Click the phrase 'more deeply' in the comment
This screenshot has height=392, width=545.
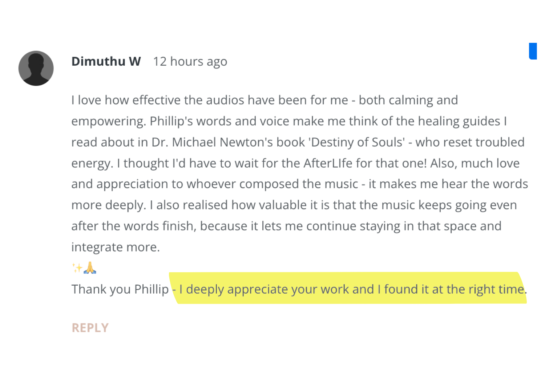[x=108, y=205]
